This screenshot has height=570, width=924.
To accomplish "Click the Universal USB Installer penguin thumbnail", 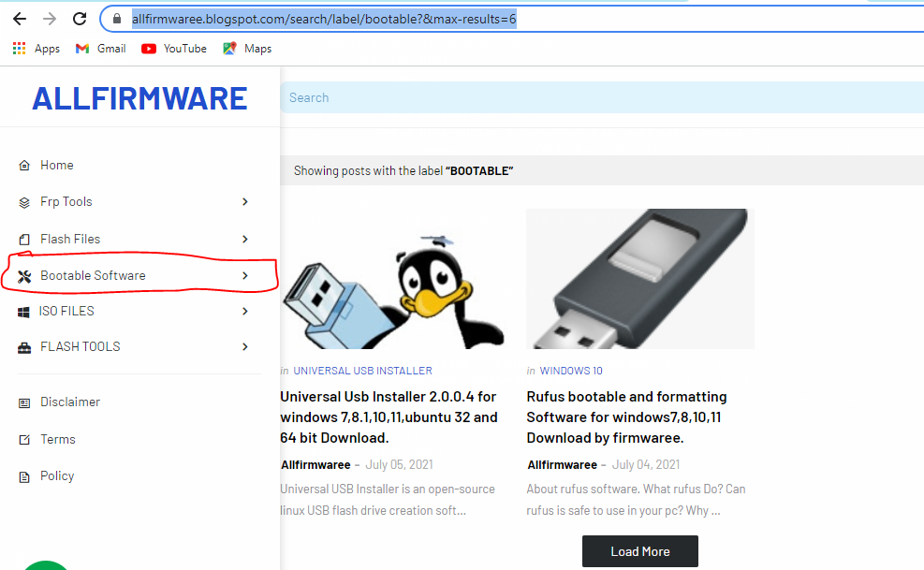I will [x=393, y=279].
